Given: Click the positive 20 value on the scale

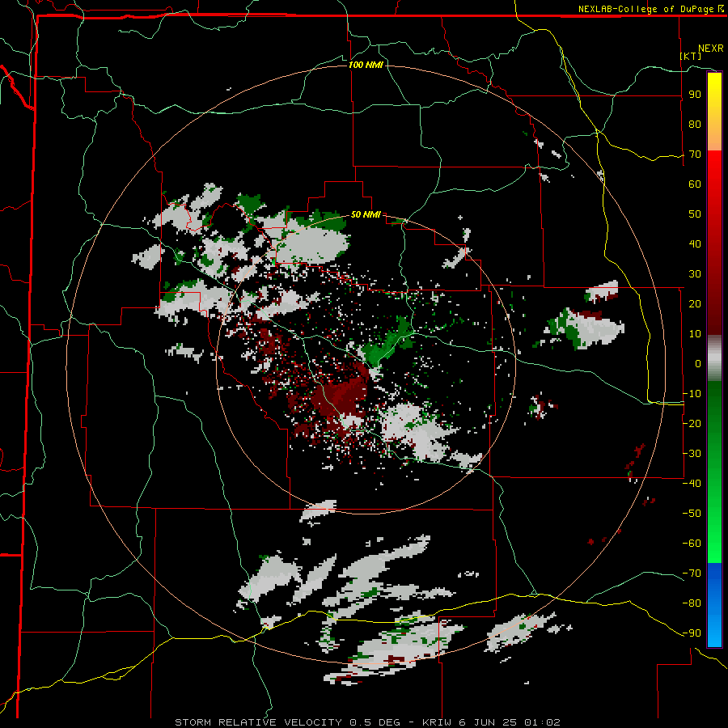Looking at the screenshot, I should coord(695,304).
